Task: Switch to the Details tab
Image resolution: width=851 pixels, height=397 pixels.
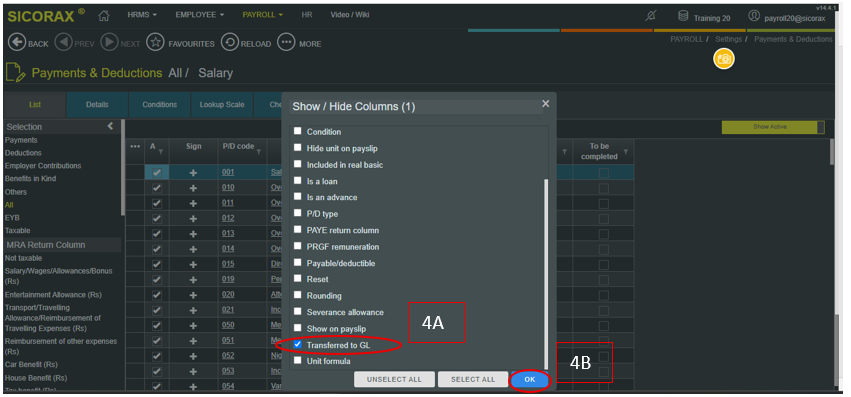Action: [97, 105]
